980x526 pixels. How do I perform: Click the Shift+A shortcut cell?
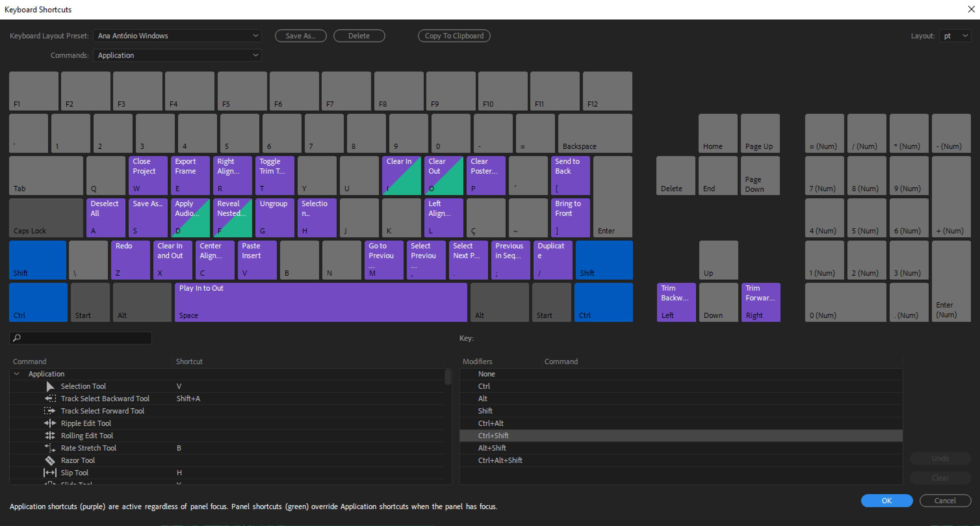pyautogui.click(x=188, y=399)
